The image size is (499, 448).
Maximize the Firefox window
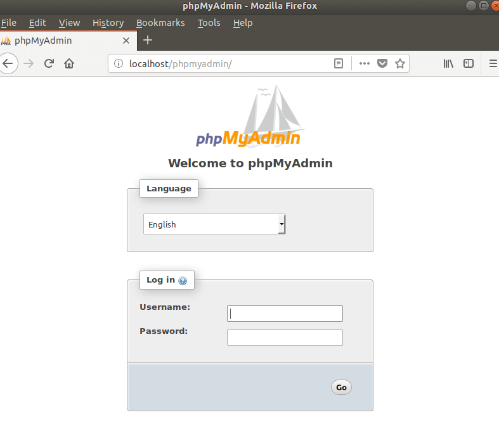pyautogui.click(x=483, y=6)
